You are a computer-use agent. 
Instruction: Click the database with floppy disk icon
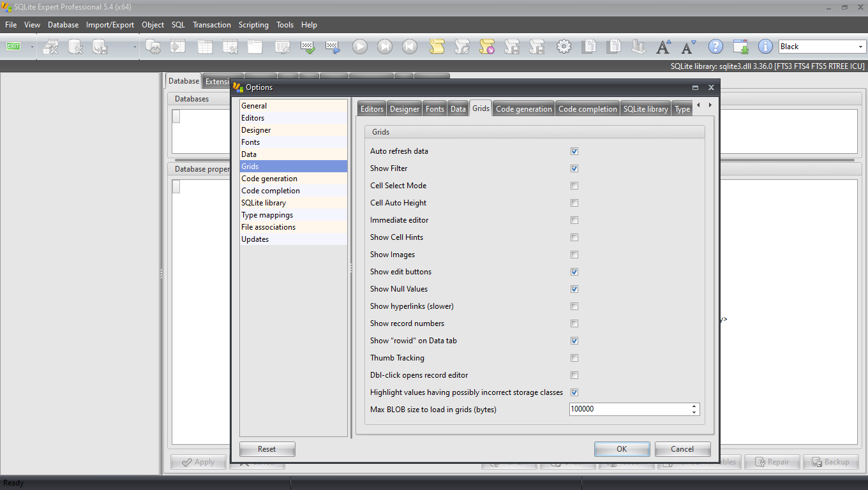(100, 47)
